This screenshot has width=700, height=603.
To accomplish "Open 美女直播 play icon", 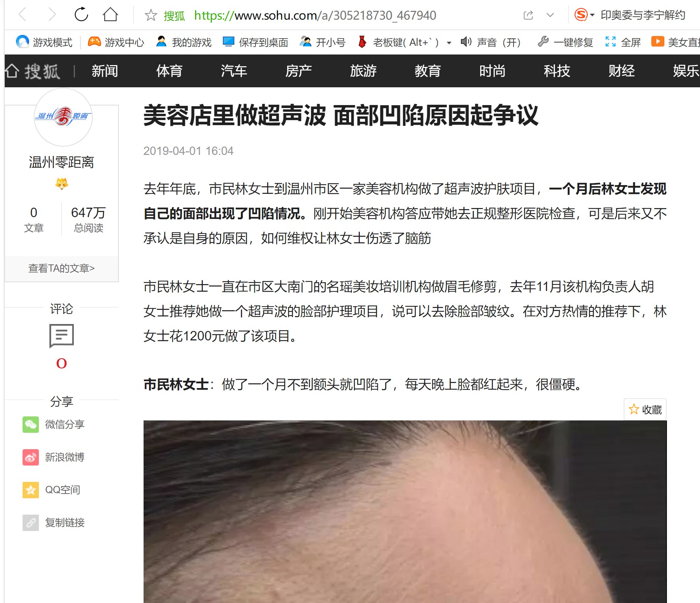I will [657, 41].
